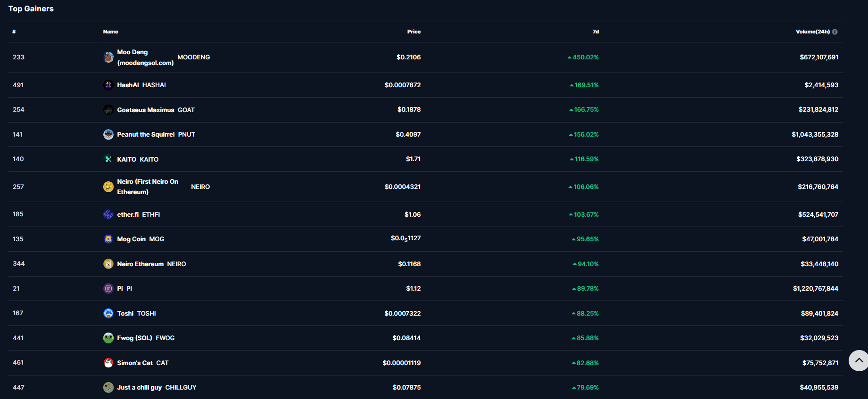Open Neiro Ethereum coin page

(x=141, y=264)
